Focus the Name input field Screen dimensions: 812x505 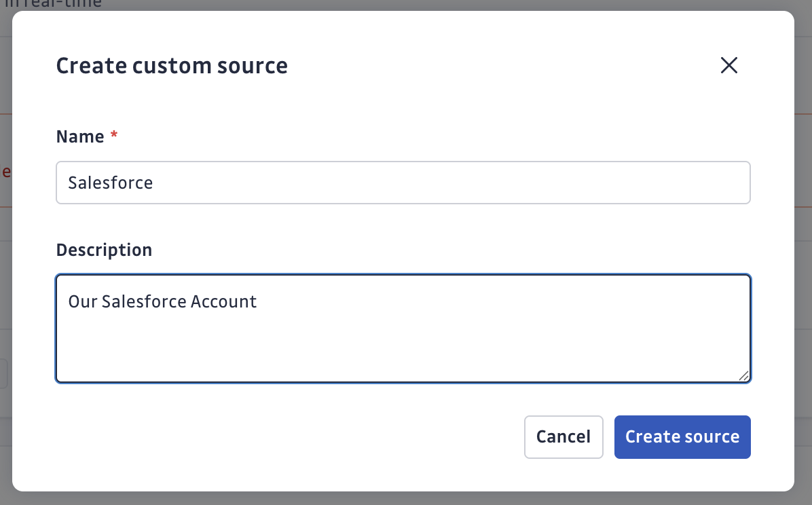pyautogui.click(x=403, y=183)
